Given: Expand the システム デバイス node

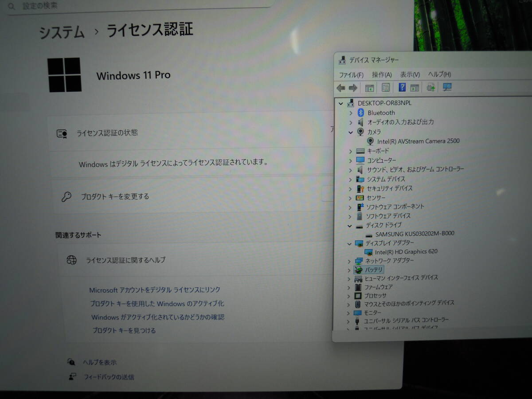Looking at the screenshot, I should (x=350, y=180).
